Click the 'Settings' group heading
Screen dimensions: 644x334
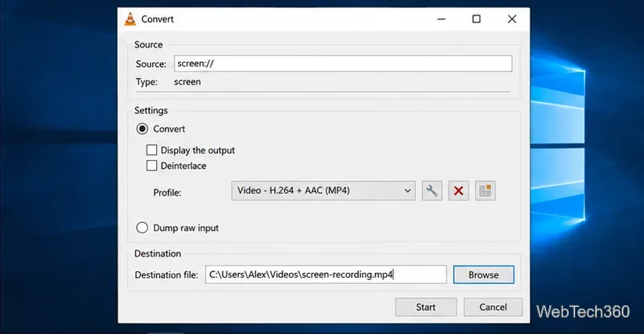151,110
